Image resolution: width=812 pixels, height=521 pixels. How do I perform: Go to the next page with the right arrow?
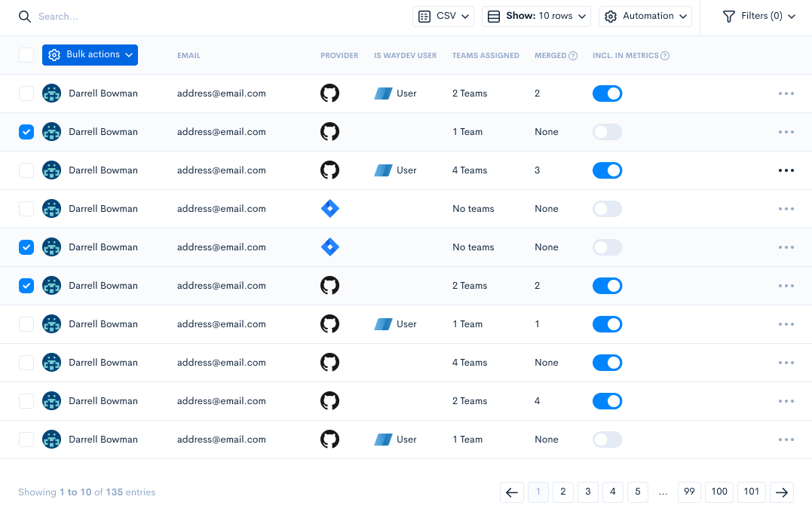pos(782,492)
